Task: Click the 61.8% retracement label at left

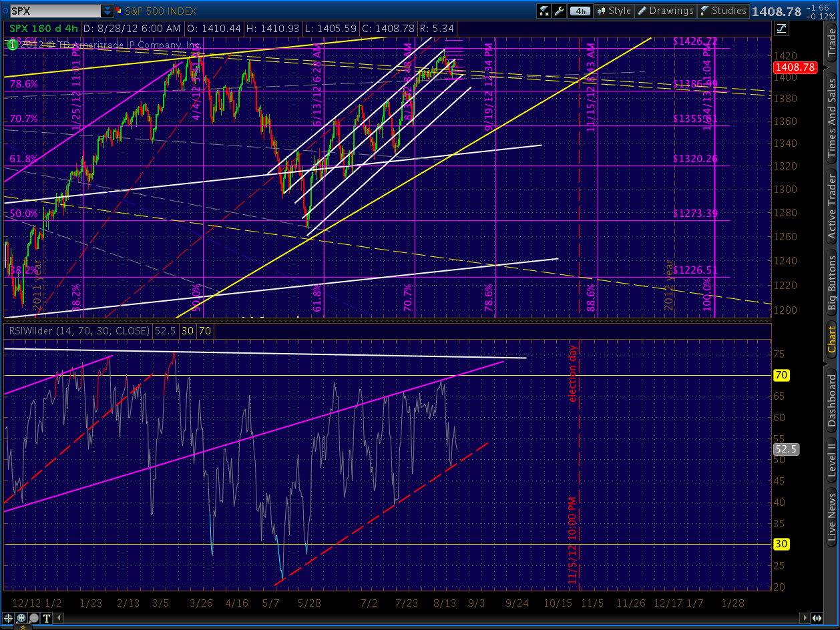Action: (23, 159)
